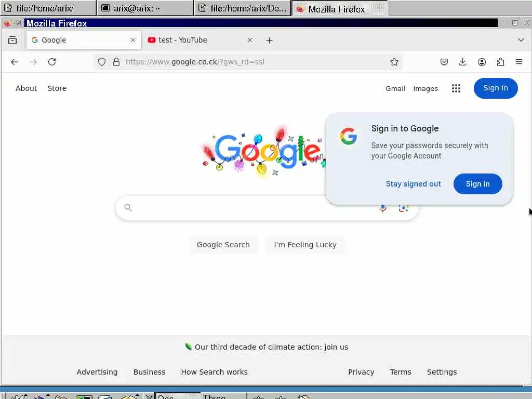Click Sign in inside the popup
The width and height of the screenshot is (532, 399).
click(478, 184)
